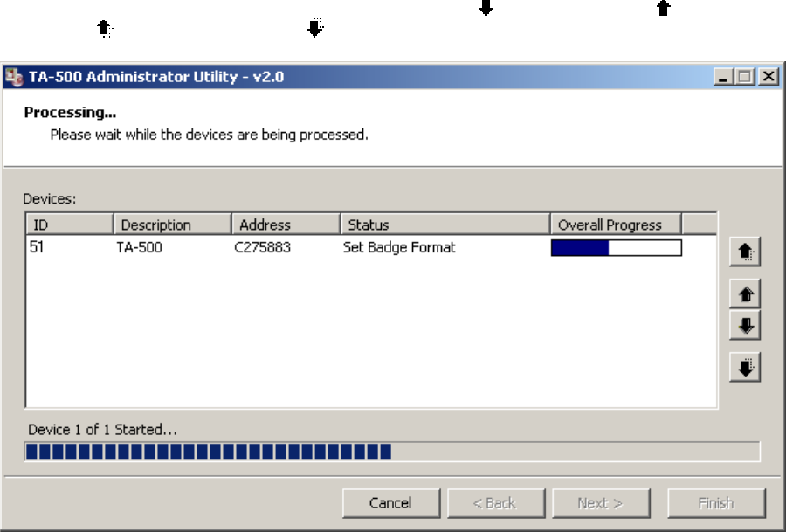Click the bottom segmented progress bar
786x532 pixels.
(x=392, y=452)
